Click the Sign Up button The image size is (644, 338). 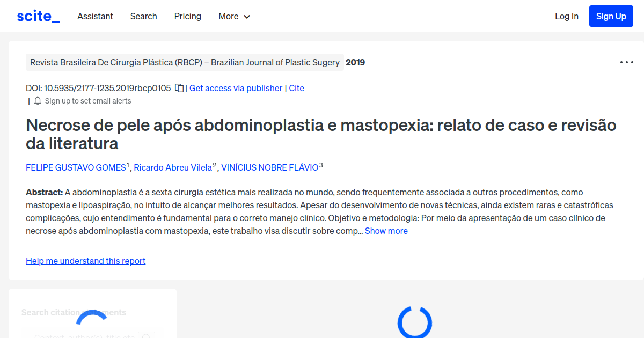click(611, 16)
